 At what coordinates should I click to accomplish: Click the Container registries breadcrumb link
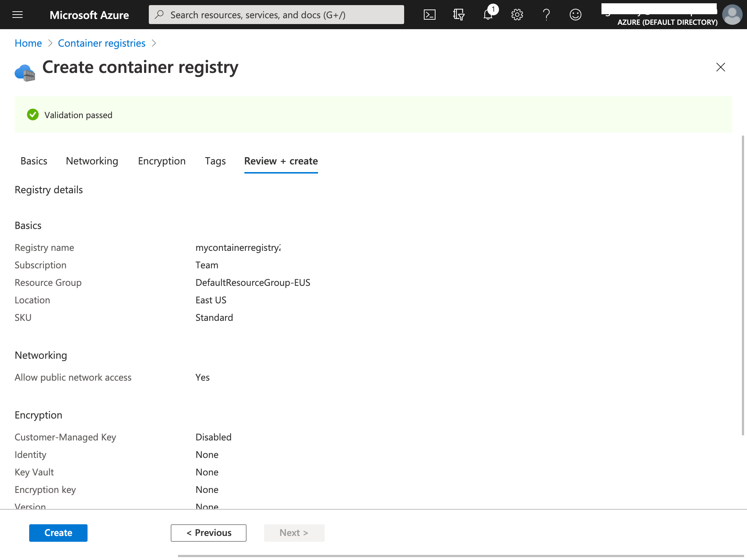click(x=101, y=42)
